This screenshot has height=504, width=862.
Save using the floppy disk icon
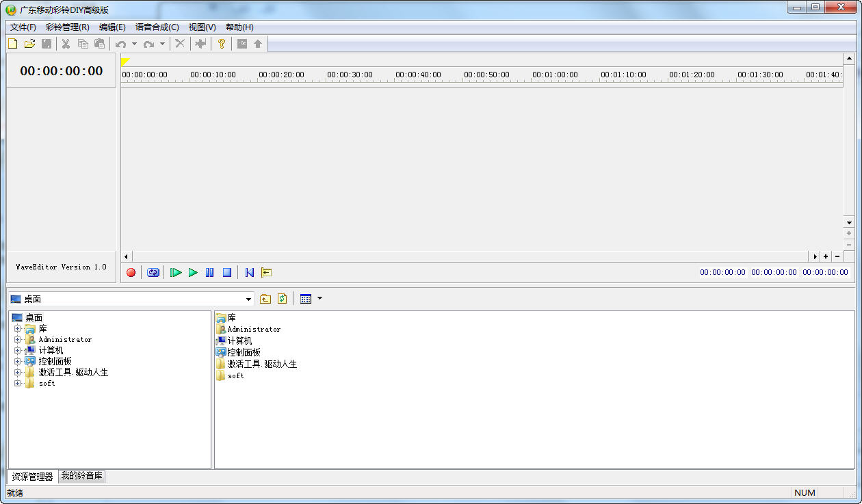coord(47,44)
